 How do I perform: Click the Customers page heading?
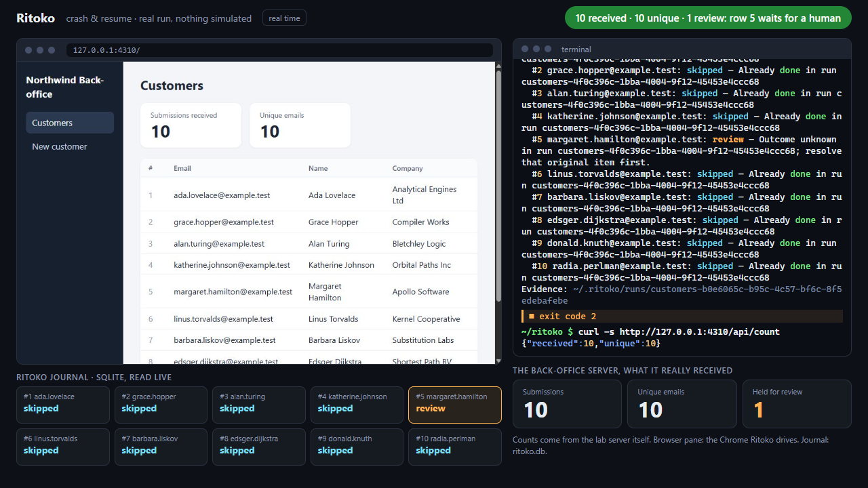click(x=172, y=85)
